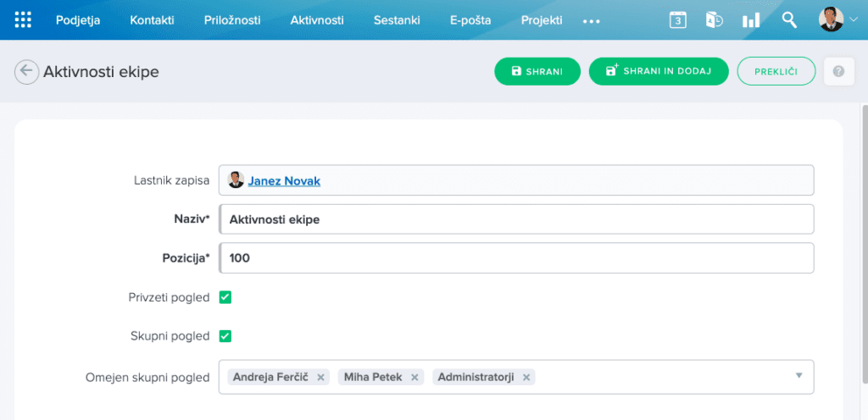Open the calendar icon in top bar

pos(677,20)
